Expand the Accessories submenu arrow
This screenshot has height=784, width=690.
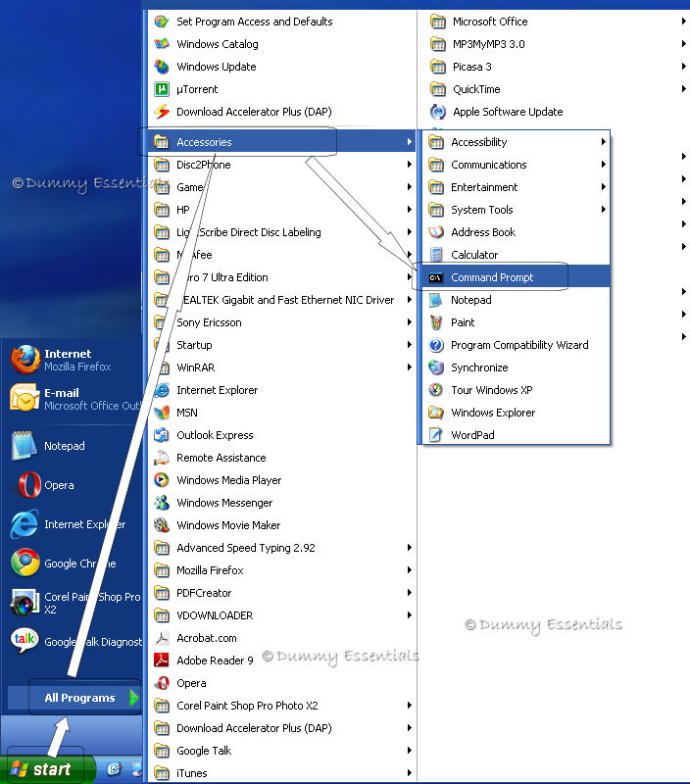tap(409, 142)
